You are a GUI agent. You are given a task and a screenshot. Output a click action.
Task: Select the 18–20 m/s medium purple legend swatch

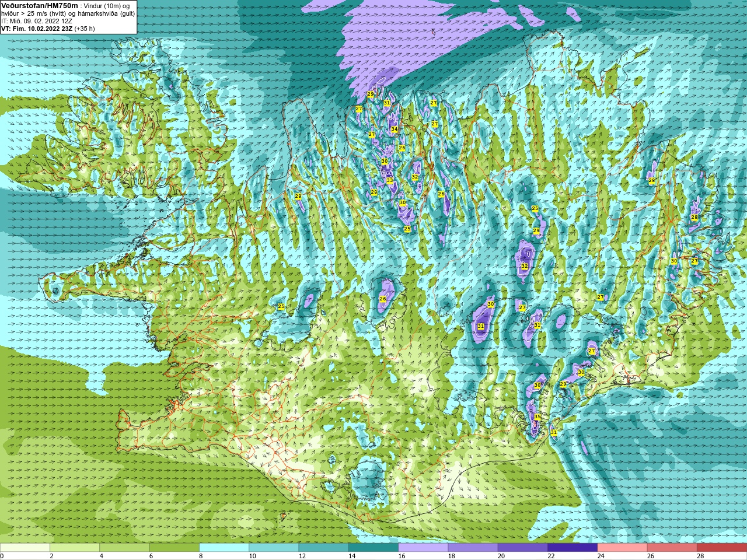click(x=473, y=548)
